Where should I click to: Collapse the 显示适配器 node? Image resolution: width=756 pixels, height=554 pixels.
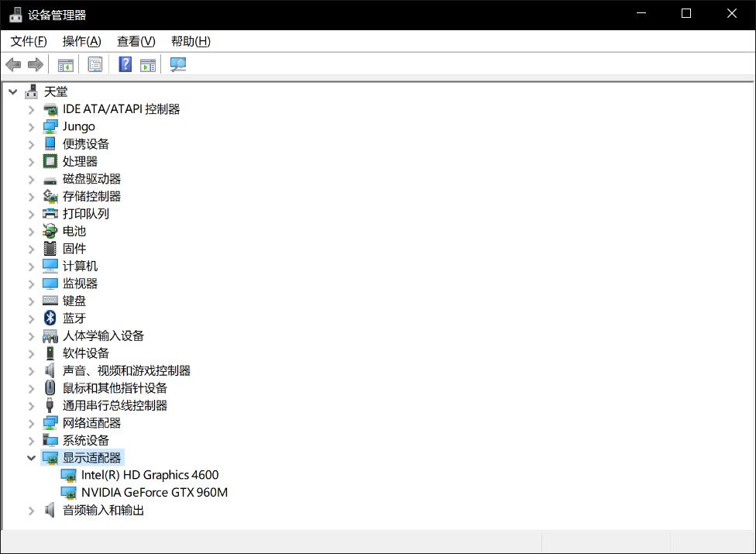(x=31, y=458)
